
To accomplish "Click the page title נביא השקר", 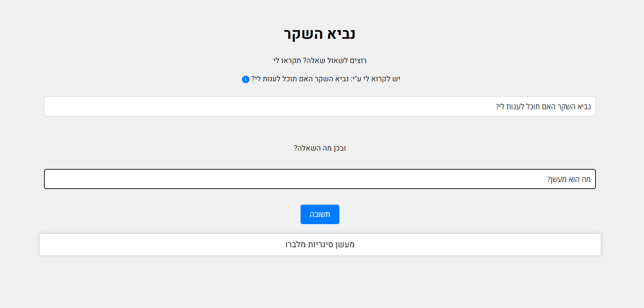I will [x=320, y=34].
